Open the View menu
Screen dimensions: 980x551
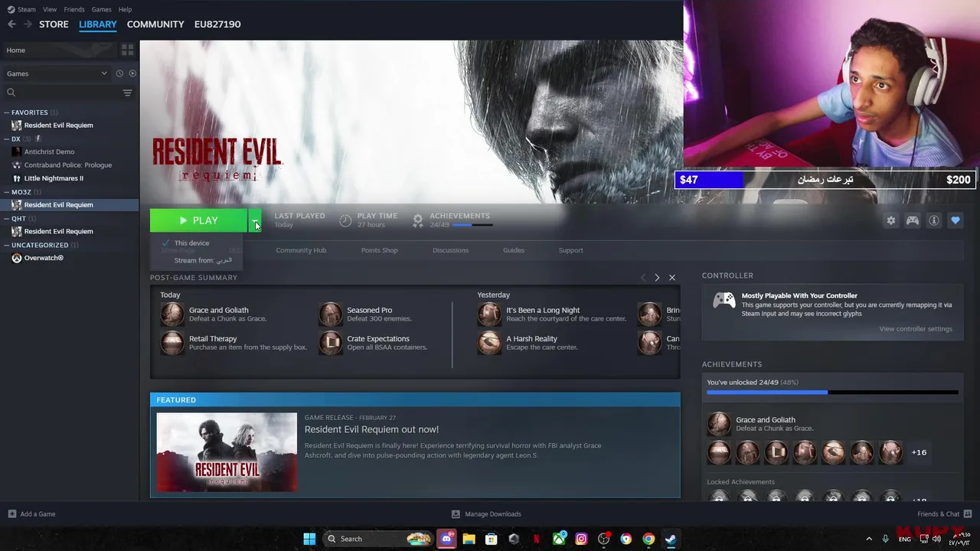coord(50,9)
